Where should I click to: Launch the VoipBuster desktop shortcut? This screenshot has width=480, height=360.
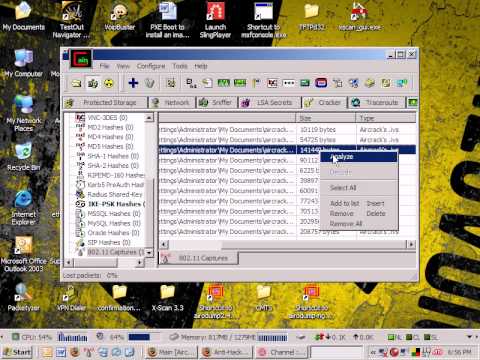120,17
